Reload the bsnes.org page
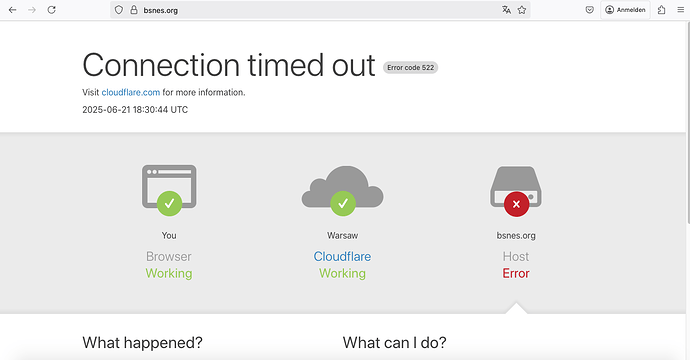Image resolution: width=690 pixels, height=360 pixels. click(51, 10)
